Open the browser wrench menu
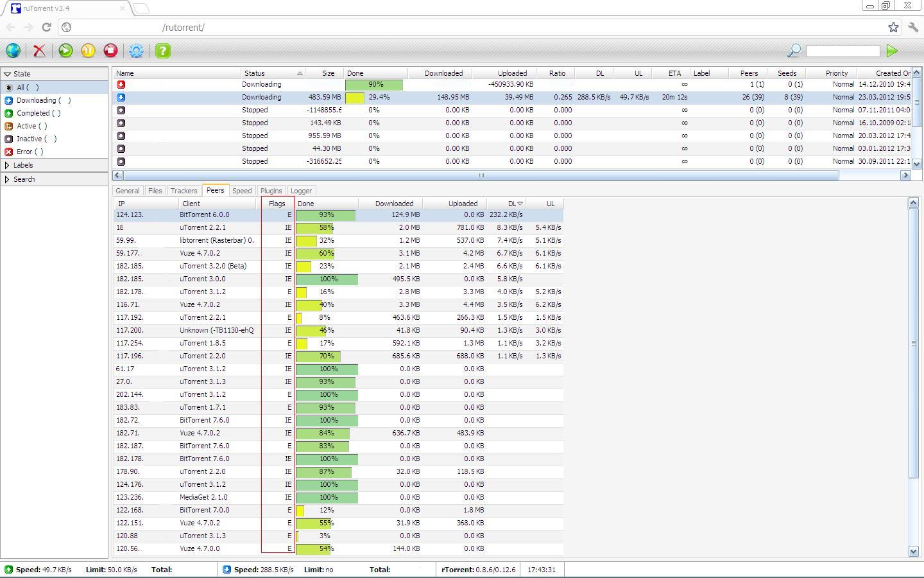924x578 pixels. tap(913, 27)
